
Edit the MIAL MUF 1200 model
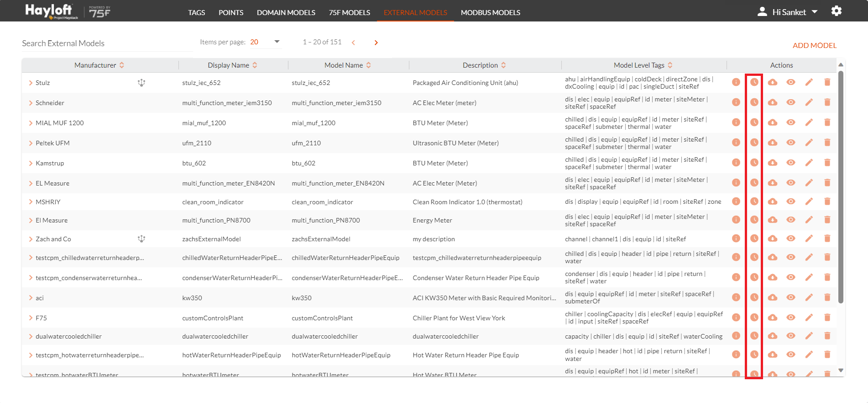click(x=809, y=122)
